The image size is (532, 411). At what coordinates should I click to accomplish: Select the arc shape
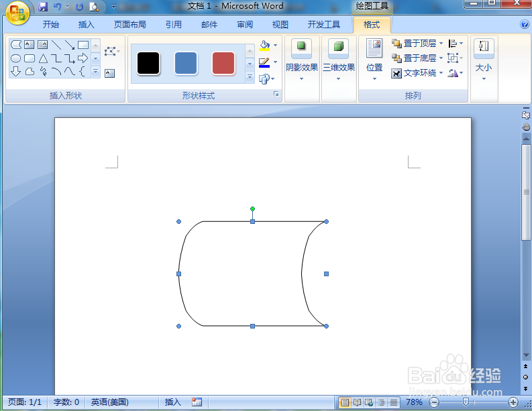56,71
